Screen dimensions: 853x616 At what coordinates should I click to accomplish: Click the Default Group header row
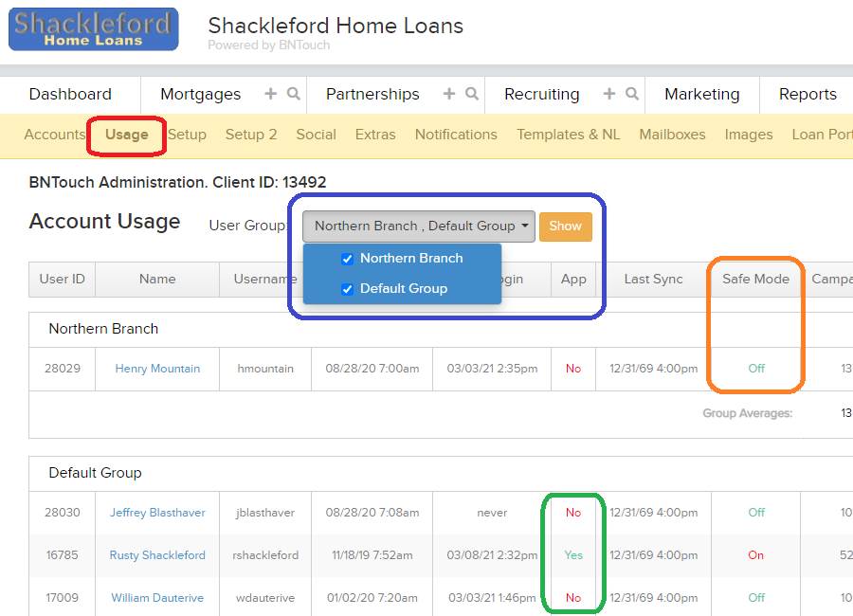coord(441,473)
